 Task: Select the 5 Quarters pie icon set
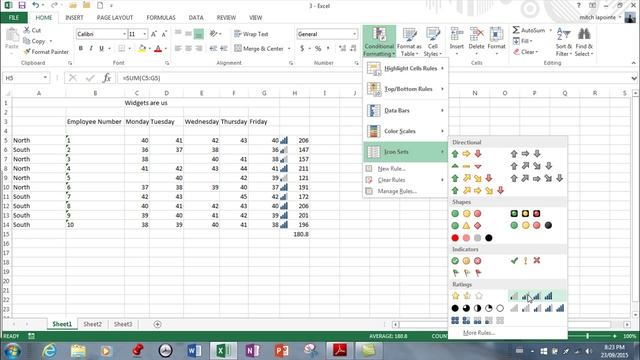tap(478, 308)
